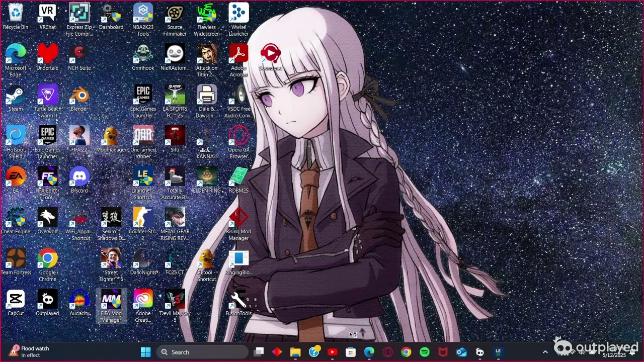The height and width of the screenshot is (362, 644).
Task: Select the Modmanager desktop icon
Action: coord(111,139)
